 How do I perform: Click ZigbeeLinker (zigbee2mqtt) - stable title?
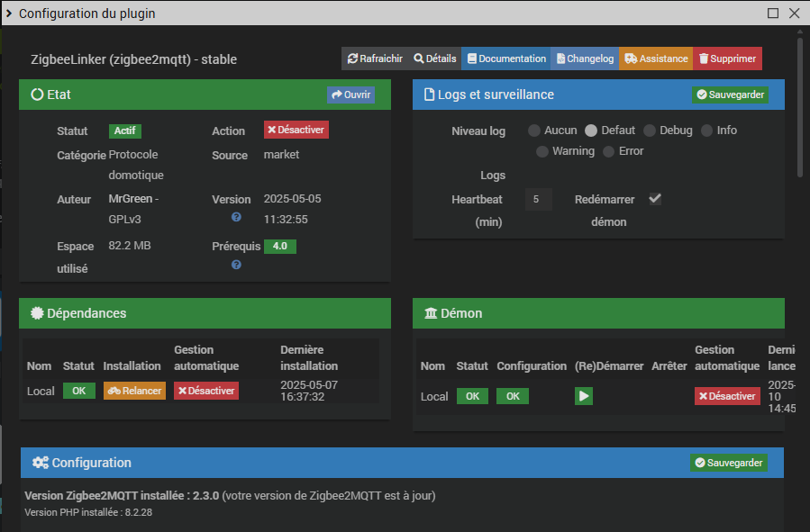pyautogui.click(x=133, y=59)
